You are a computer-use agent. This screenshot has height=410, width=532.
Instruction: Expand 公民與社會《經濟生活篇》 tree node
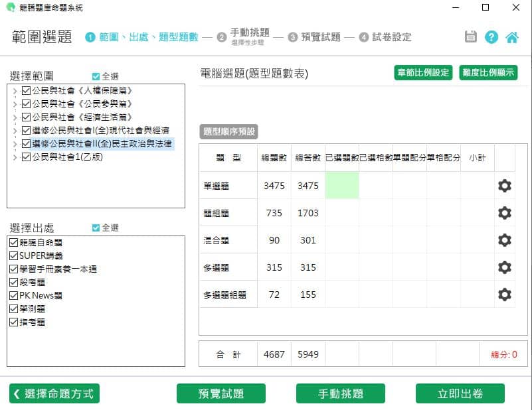click(15, 117)
